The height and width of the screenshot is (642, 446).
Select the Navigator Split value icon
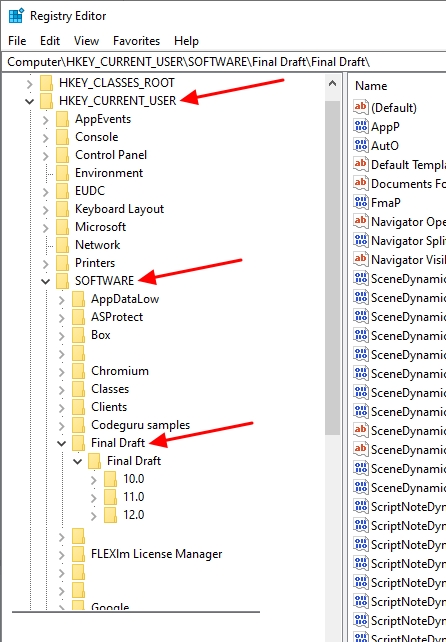pyautogui.click(x=360, y=240)
